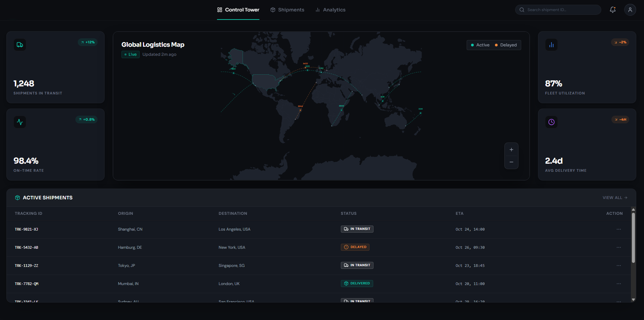The image size is (644, 320).
Task: Click the user profile icon
Action: pos(630,10)
